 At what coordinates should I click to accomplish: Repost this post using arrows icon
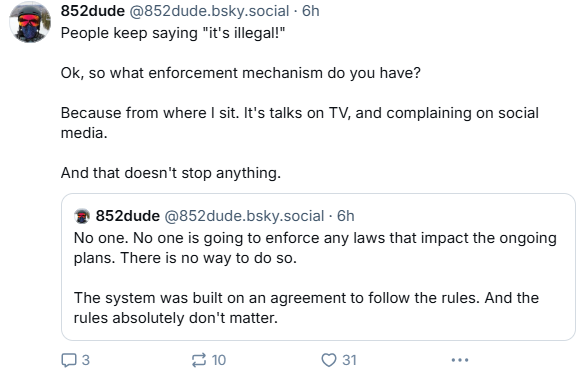point(199,360)
